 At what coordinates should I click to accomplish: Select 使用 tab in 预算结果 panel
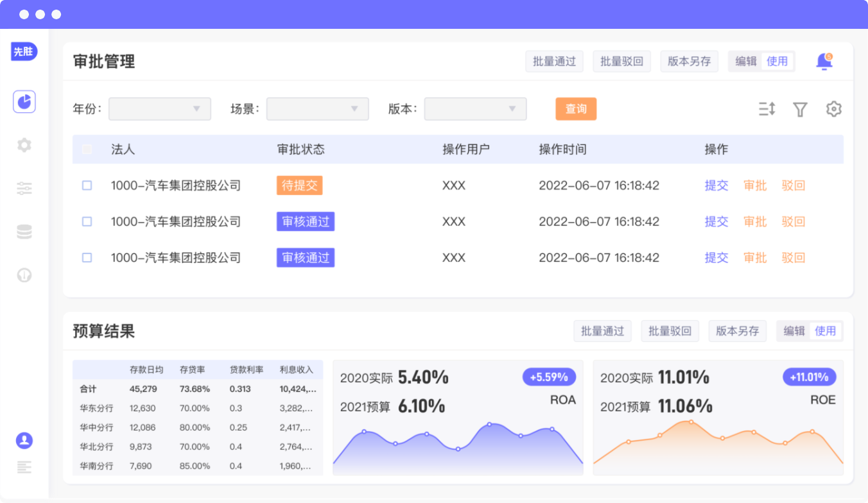tap(826, 331)
